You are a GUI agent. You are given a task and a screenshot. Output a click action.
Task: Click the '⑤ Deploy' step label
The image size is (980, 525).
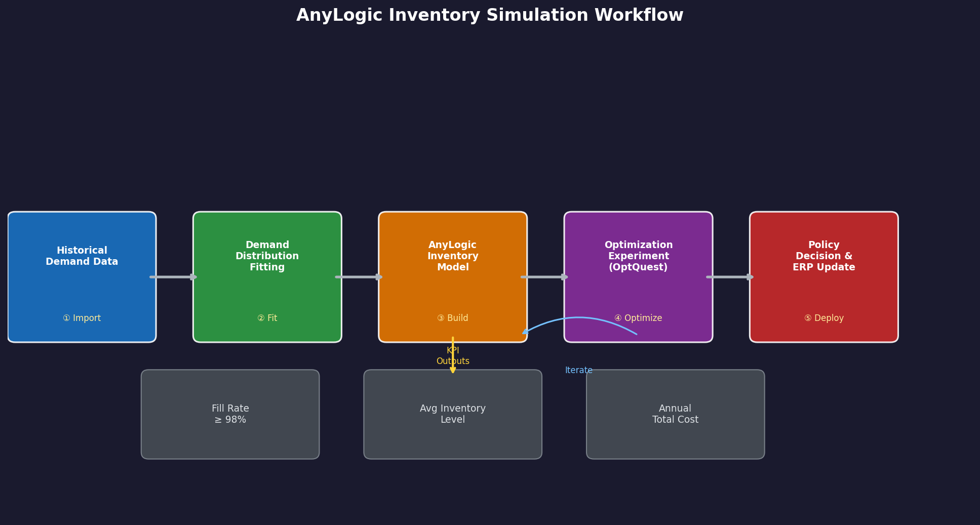824,318
